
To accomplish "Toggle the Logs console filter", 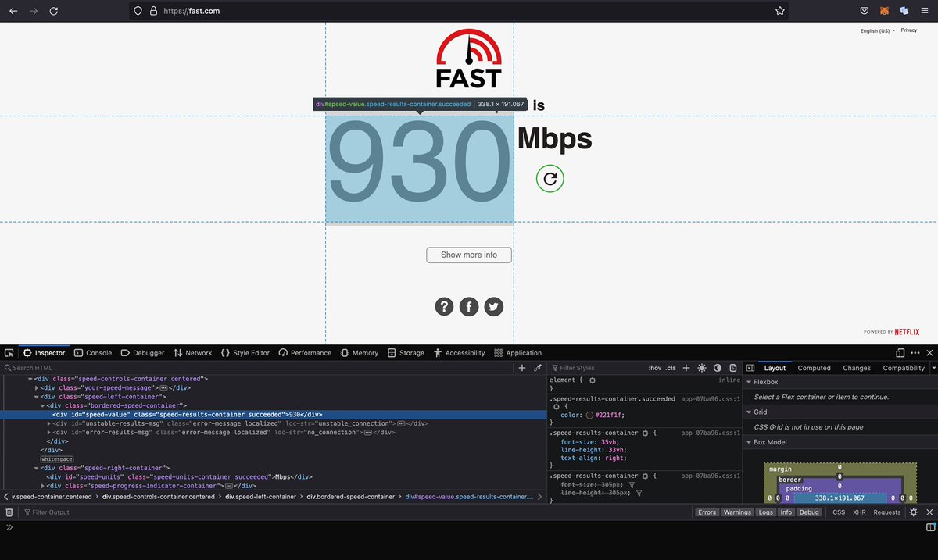I will (x=766, y=512).
